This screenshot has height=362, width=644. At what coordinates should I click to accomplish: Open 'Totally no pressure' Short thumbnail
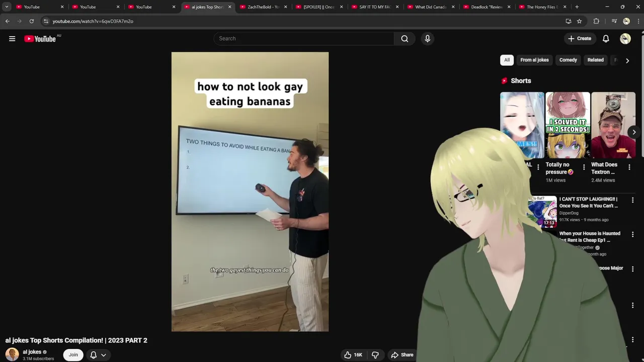click(x=568, y=125)
